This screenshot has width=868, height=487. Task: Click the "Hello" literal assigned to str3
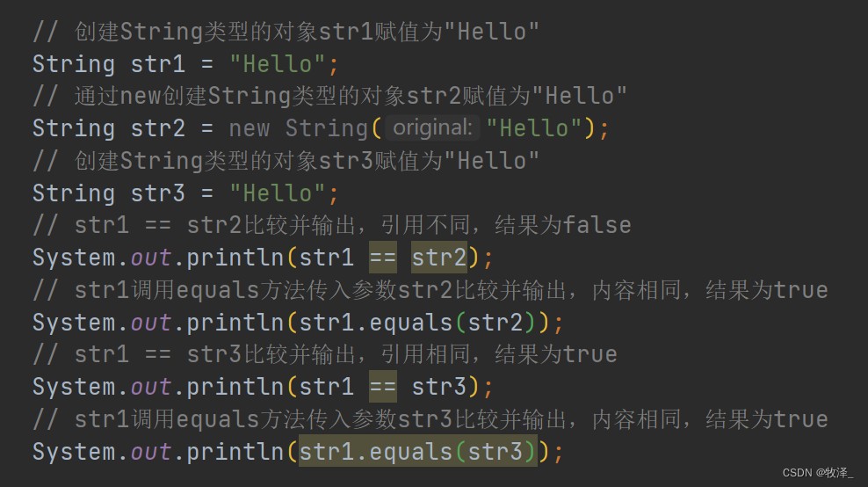coord(277,193)
